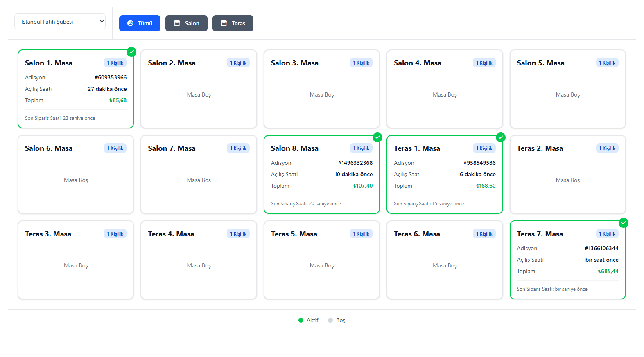This screenshot has width=644, height=357.
Task: Click the green Aktif legend dot
Action: point(301,320)
